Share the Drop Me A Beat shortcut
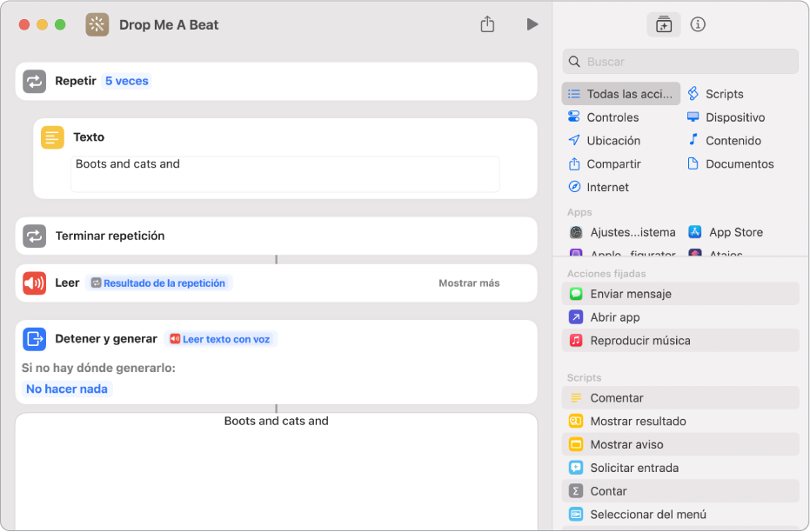This screenshot has width=810, height=532. (487, 23)
